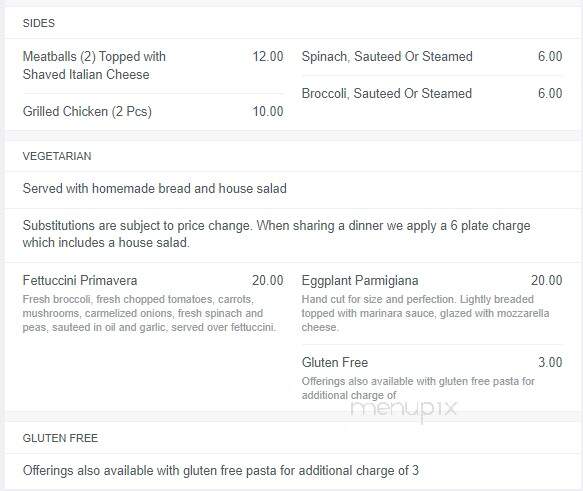This screenshot has height=491, width=583.
Task: Click the Fettuccini Primavera description text
Action: click(149, 313)
